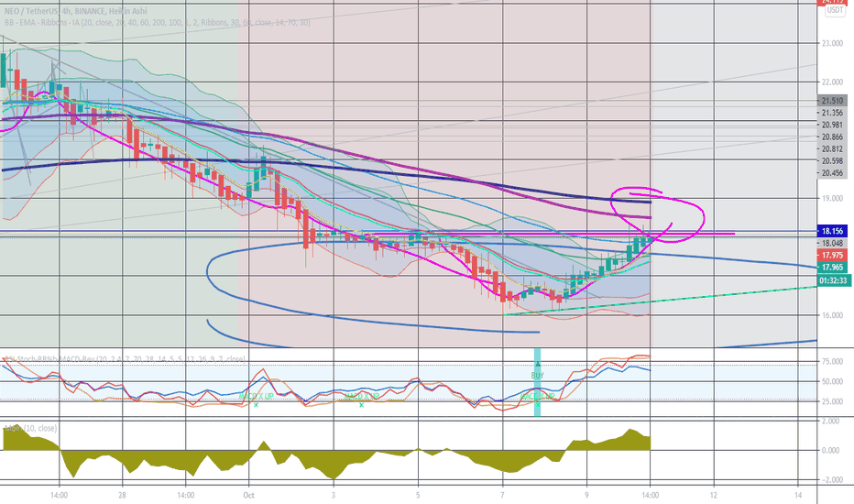Click the -2.000 momentum scale label
This screenshot has height=504, width=854.
(x=830, y=479)
